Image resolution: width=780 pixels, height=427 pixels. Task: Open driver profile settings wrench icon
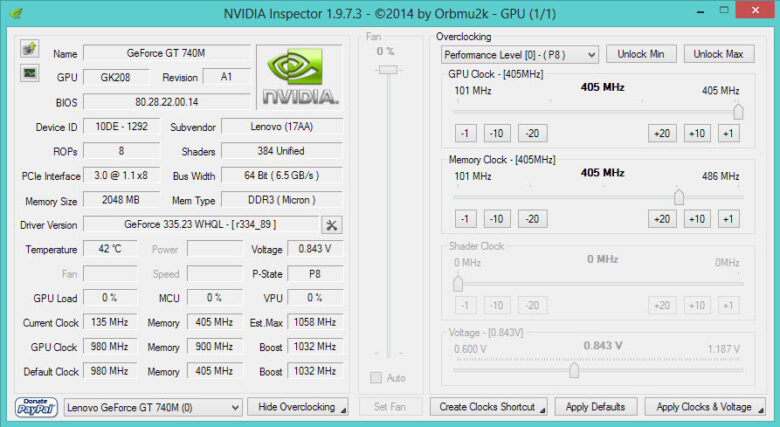[x=331, y=225]
